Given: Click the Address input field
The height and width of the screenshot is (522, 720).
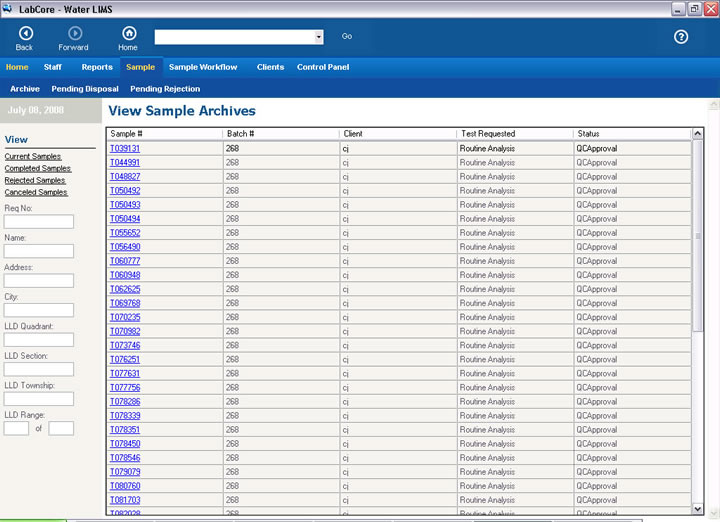Looking at the screenshot, I should pos(39,281).
